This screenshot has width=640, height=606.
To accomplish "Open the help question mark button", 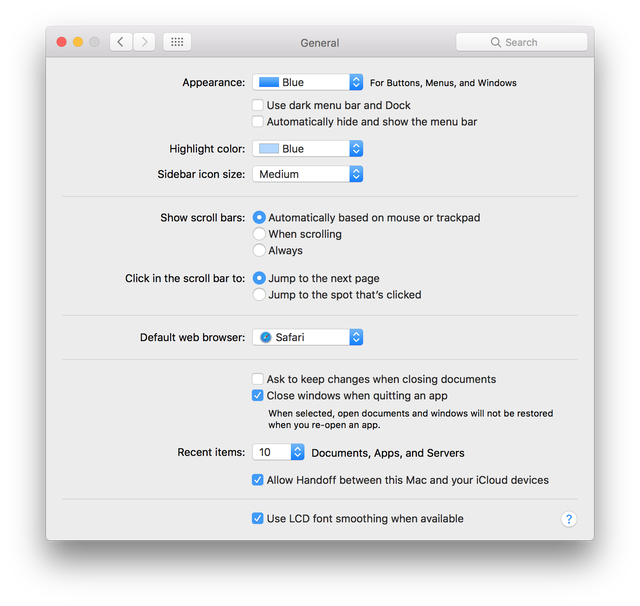I will (569, 519).
